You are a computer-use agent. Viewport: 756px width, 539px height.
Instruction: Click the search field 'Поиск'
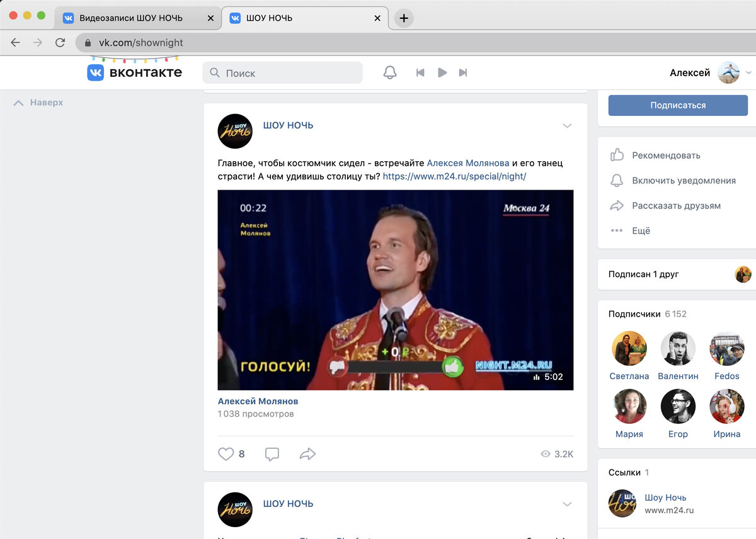click(282, 72)
